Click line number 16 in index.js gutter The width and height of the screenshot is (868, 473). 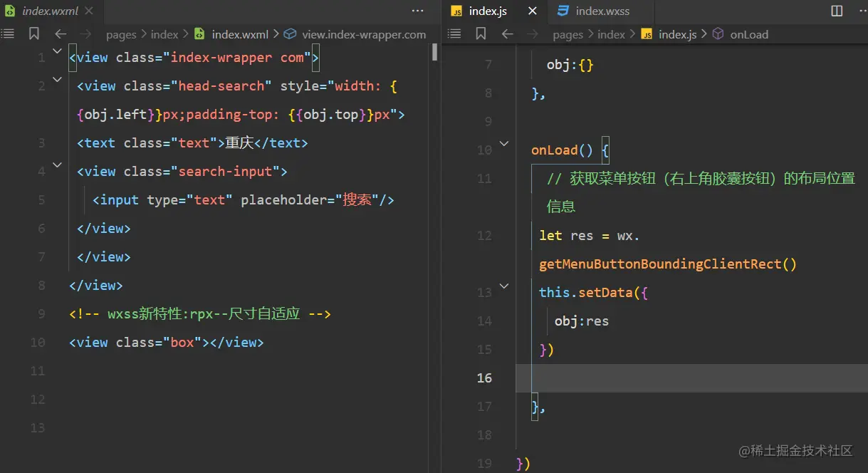click(484, 378)
